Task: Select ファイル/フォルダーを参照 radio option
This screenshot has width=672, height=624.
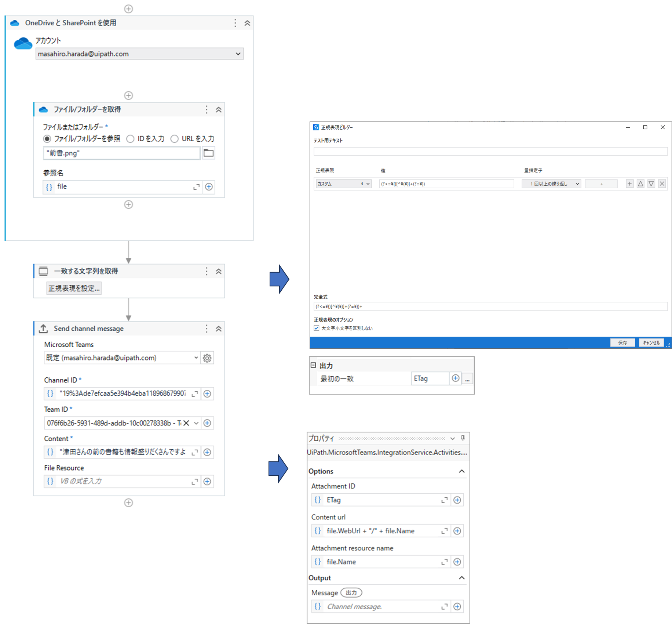Action: [x=47, y=139]
